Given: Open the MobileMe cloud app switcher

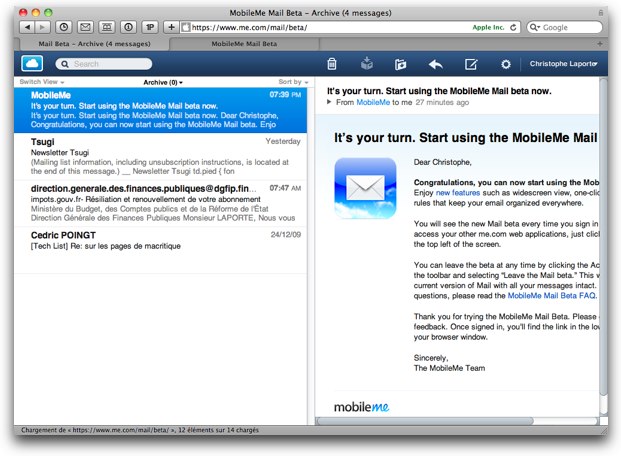Looking at the screenshot, I should [x=32, y=63].
